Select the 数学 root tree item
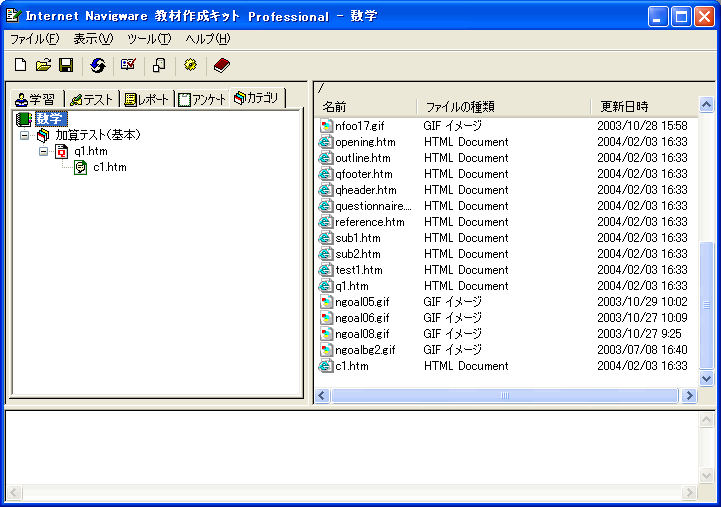Viewport: 721px width, 507px height. 52,119
